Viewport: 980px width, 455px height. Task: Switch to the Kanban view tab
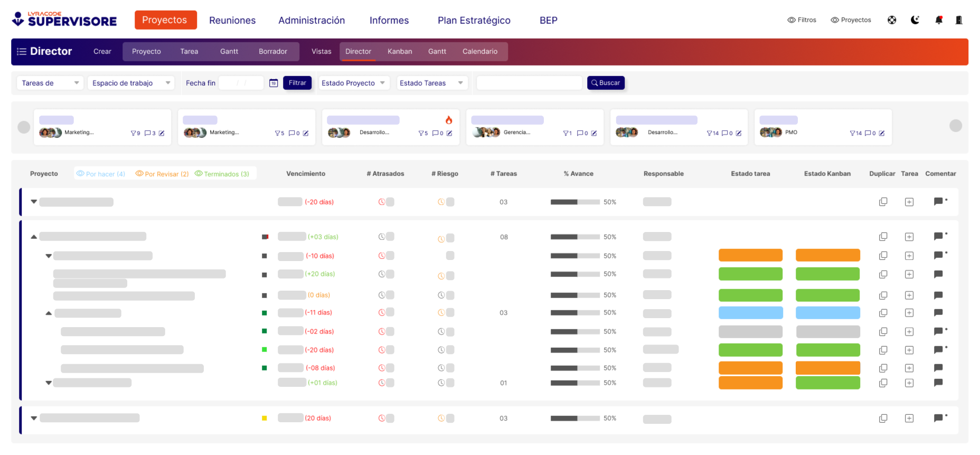point(400,51)
